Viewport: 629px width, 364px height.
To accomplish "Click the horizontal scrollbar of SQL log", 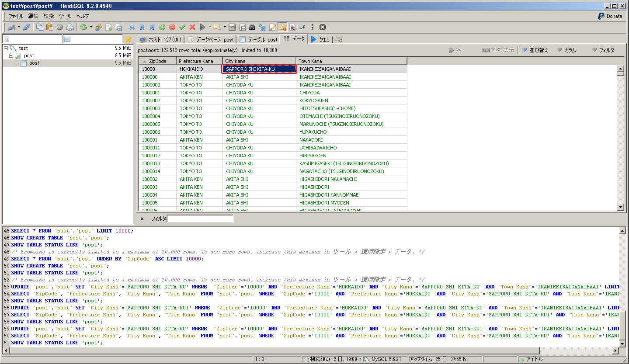I will [x=306, y=351].
